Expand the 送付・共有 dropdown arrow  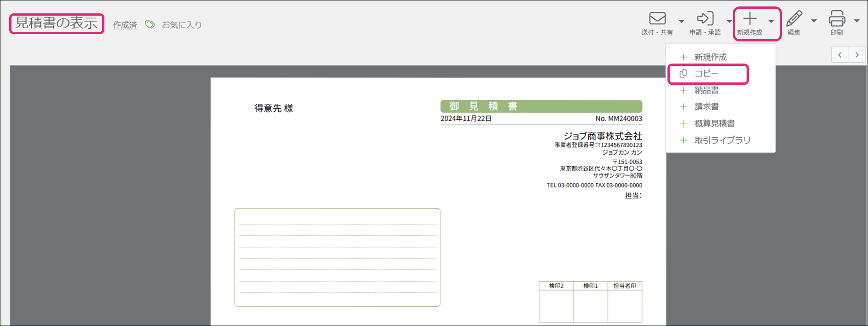pyautogui.click(x=681, y=21)
